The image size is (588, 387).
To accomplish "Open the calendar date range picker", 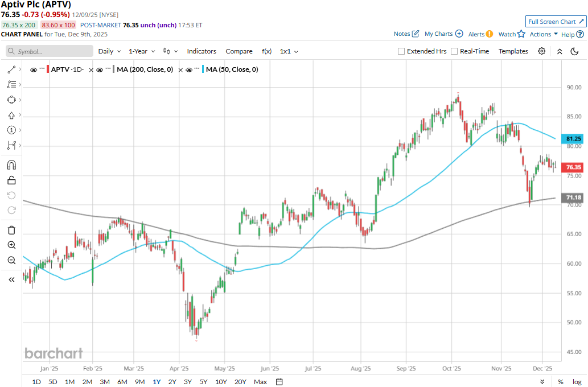I will [x=279, y=381].
